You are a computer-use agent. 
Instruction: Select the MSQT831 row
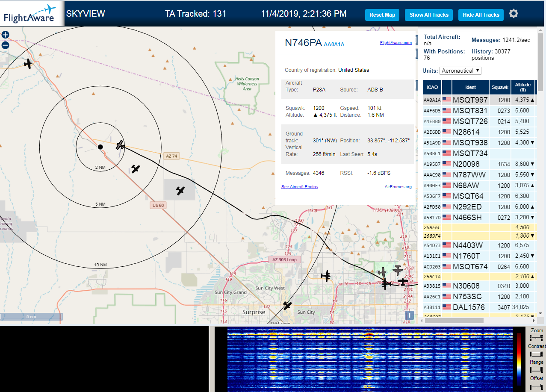coord(479,111)
